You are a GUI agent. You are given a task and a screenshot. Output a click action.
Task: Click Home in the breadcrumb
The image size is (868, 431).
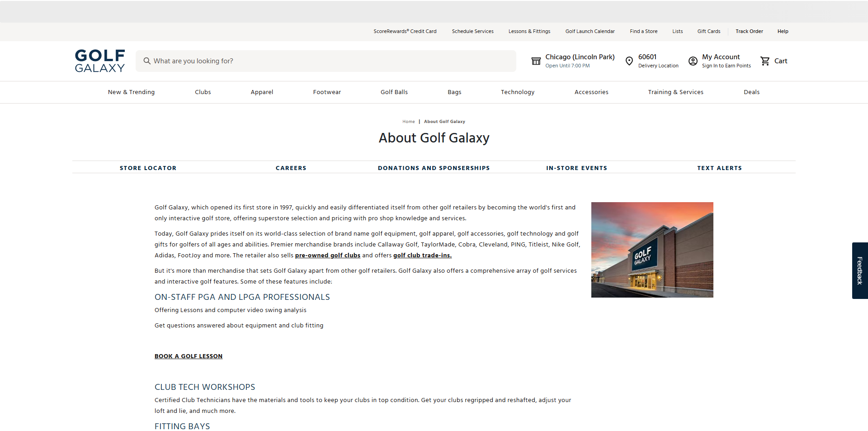(408, 121)
